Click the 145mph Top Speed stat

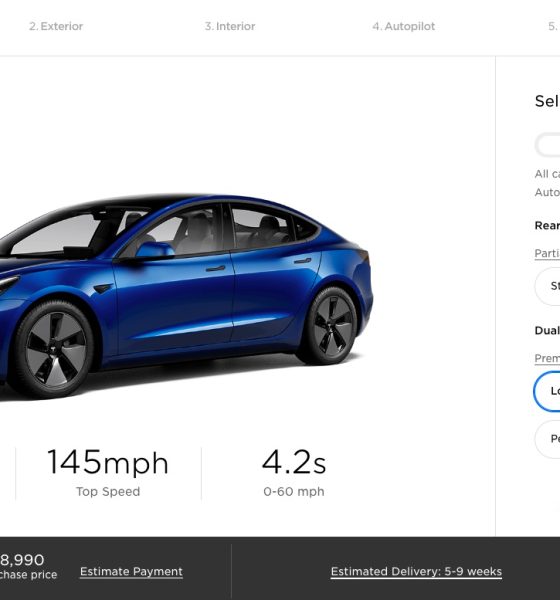click(x=108, y=473)
